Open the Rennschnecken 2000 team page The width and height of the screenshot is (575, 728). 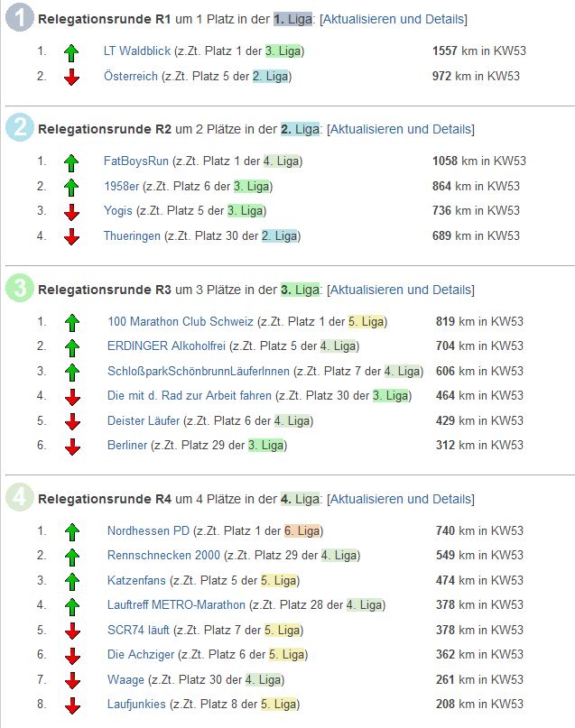pyautogui.click(x=163, y=555)
